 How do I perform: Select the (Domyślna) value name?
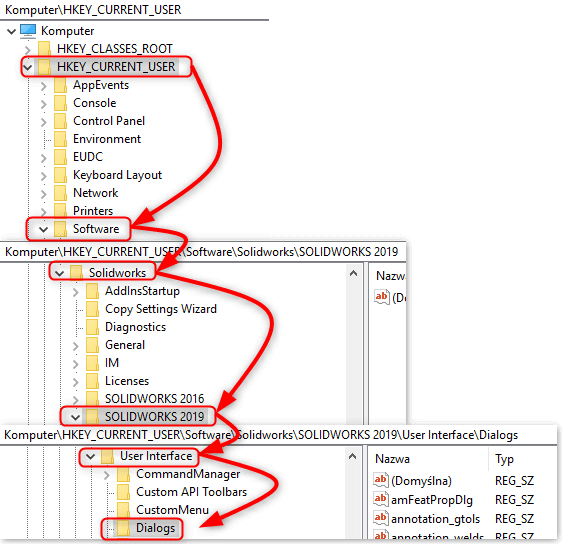[x=422, y=481]
